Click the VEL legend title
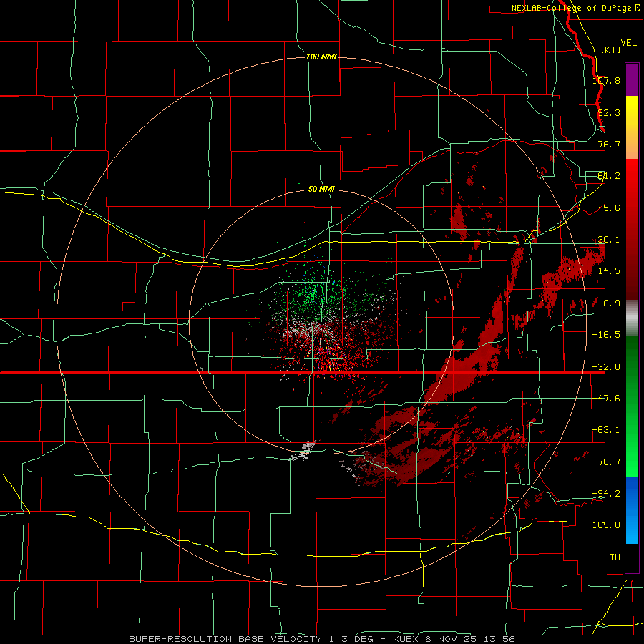Viewport: 644px width, 644px height. (628, 43)
